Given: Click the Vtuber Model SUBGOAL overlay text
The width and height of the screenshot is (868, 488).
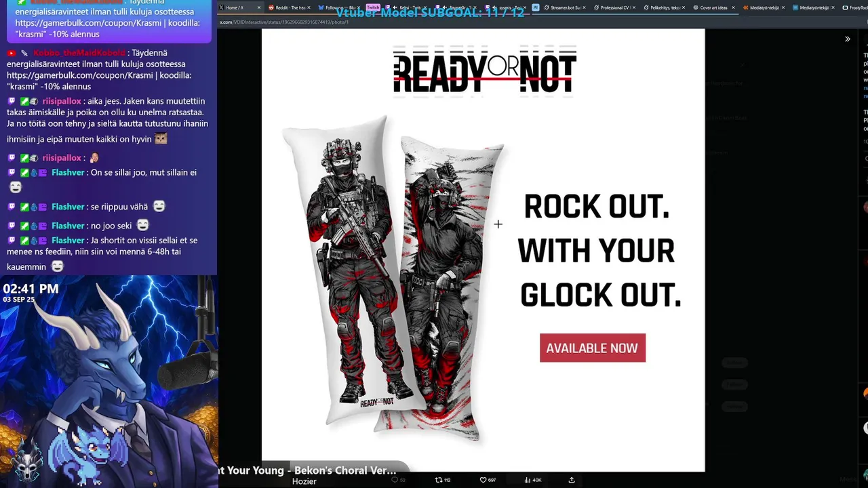Looking at the screenshot, I should pyautogui.click(x=430, y=12).
